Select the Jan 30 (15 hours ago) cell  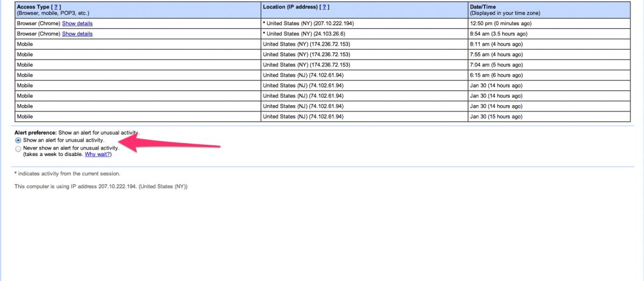pos(496,116)
